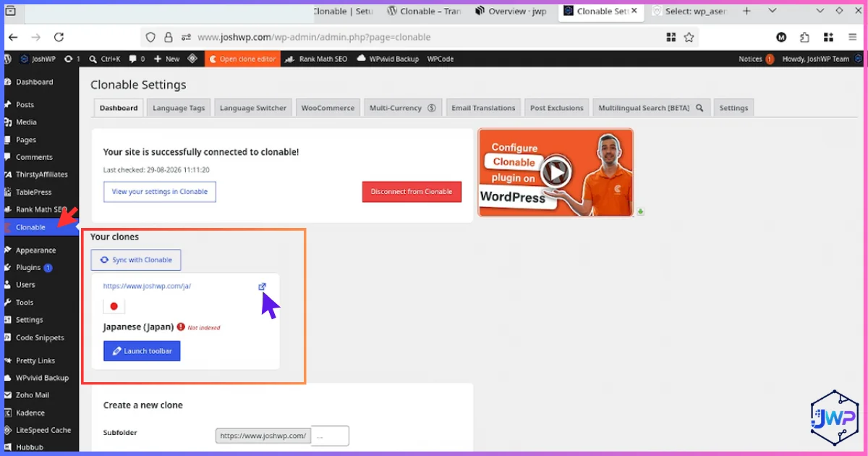
Task: Open Tools in the sidebar
Action: coord(25,303)
